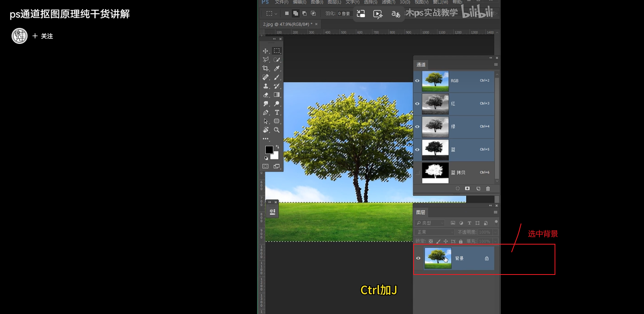The height and width of the screenshot is (314, 644).
Task: Open the 正常 blend mode dropdown
Action: [x=435, y=232]
